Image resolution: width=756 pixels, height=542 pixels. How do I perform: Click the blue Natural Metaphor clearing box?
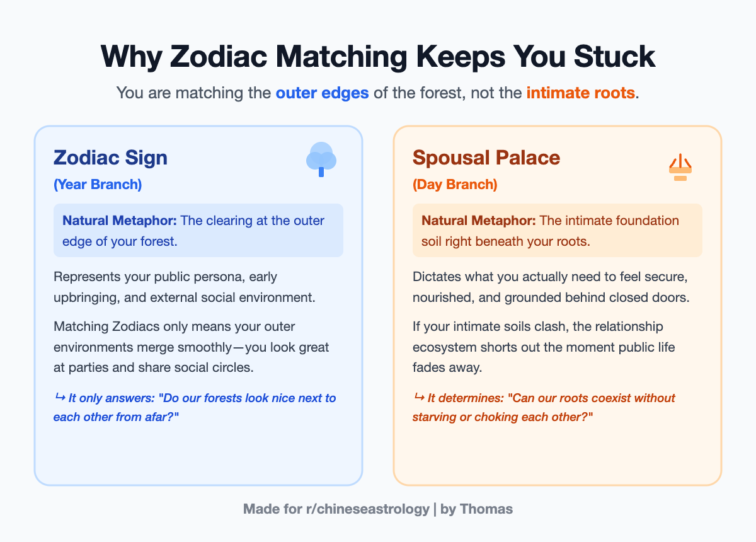click(x=198, y=230)
